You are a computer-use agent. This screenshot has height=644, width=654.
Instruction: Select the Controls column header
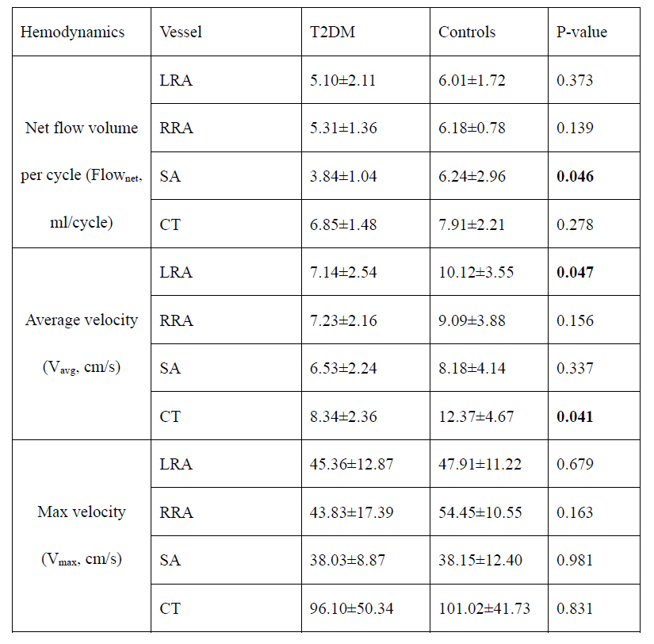[x=467, y=33]
